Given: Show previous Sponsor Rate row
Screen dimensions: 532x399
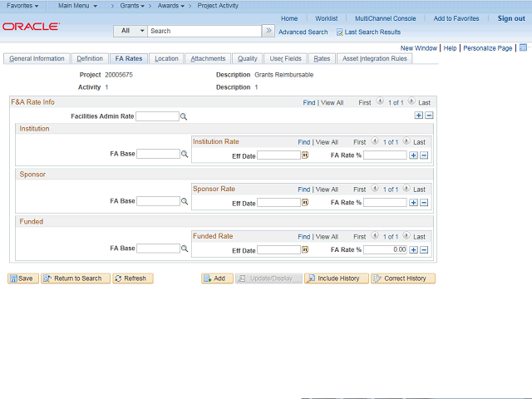Looking at the screenshot, I should [x=375, y=188].
